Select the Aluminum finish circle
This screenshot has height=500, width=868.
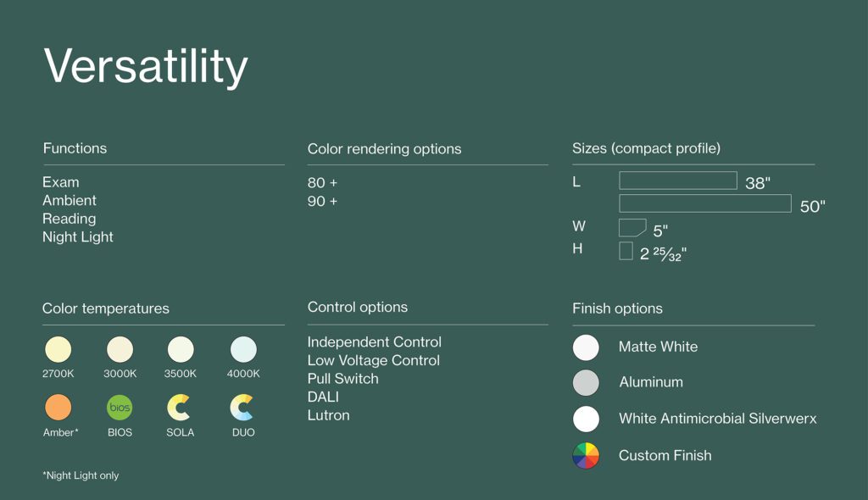(x=586, y=383)
